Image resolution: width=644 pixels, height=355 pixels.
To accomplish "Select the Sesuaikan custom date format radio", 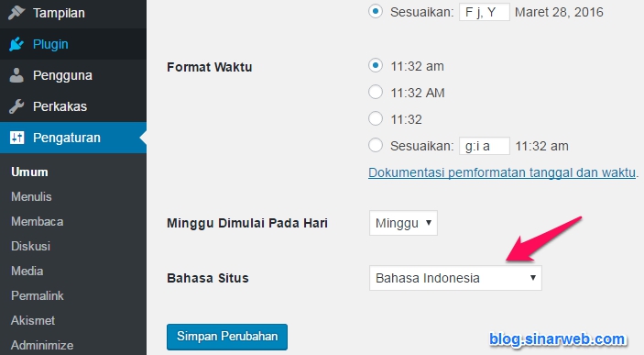I will point(376,12).
